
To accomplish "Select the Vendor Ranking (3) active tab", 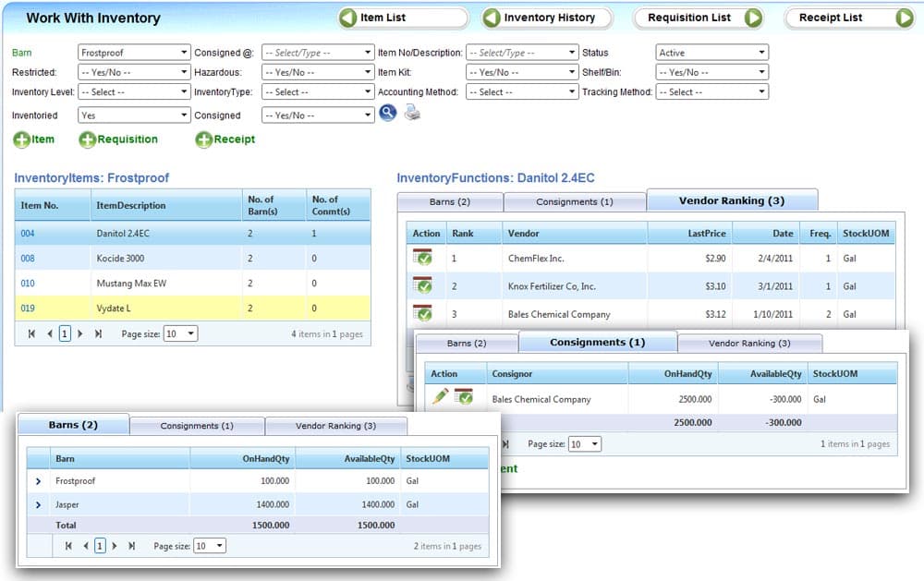I will click(x=731, y=201).
